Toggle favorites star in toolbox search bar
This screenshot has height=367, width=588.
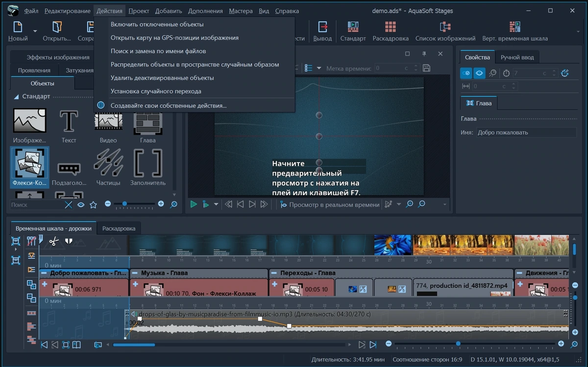pyautogui.click(x=93, y=205)
